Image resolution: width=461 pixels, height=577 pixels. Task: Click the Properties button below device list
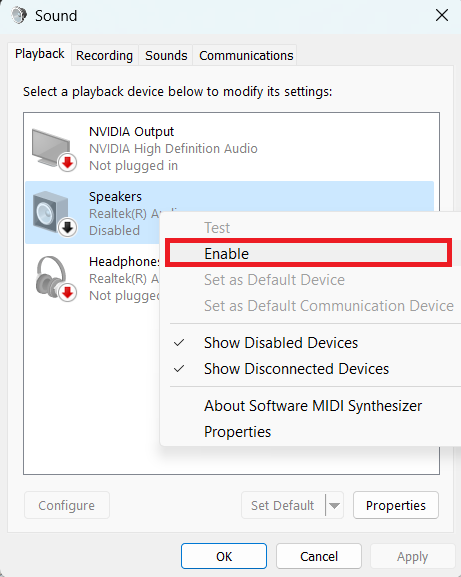(396, 505)
